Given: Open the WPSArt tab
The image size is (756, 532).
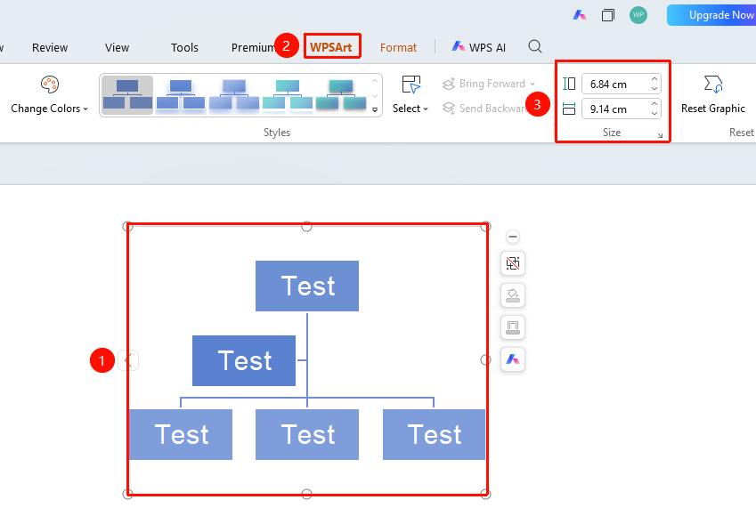Looking at the screenshot, I should point(331,47).
